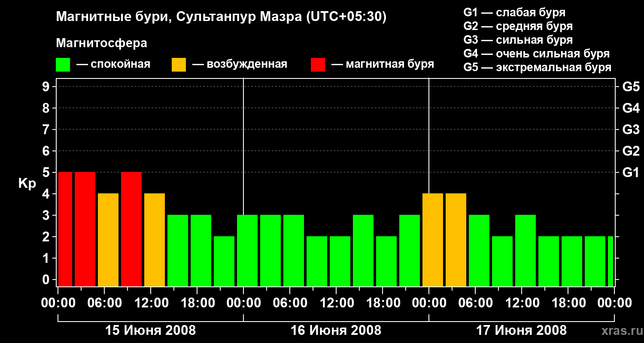
Task: Click the '— возбужденная' legend label
Action: pos(240,64)
